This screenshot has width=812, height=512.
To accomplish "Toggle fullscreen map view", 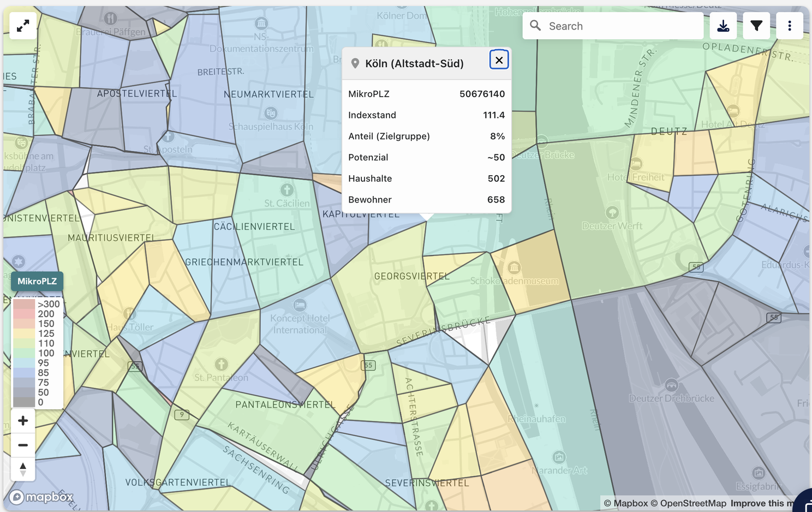I will 23,26.
